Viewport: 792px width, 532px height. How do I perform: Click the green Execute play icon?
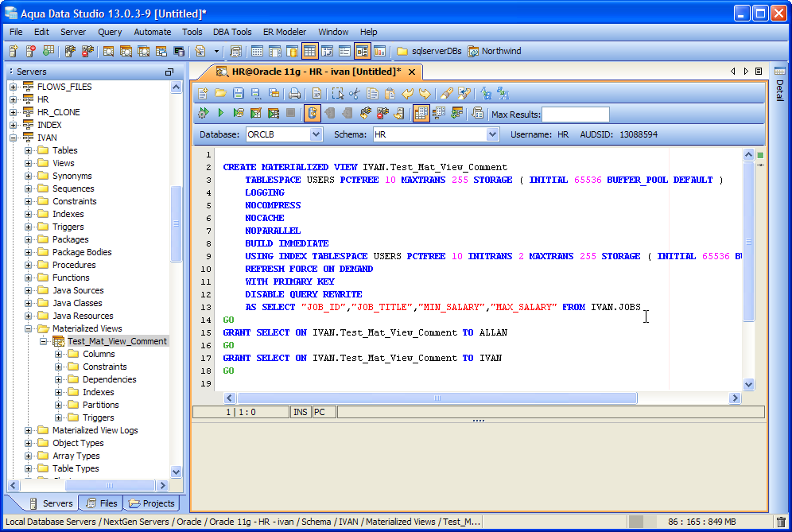[221, 113]
